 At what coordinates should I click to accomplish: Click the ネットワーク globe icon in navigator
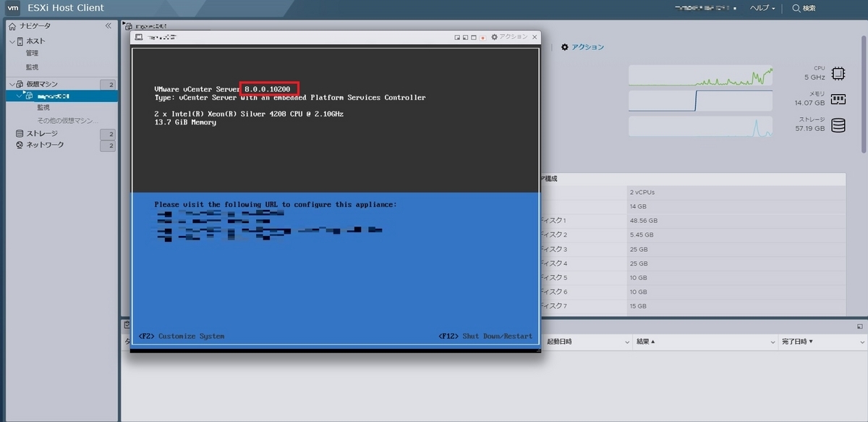[x=20, y=145]
